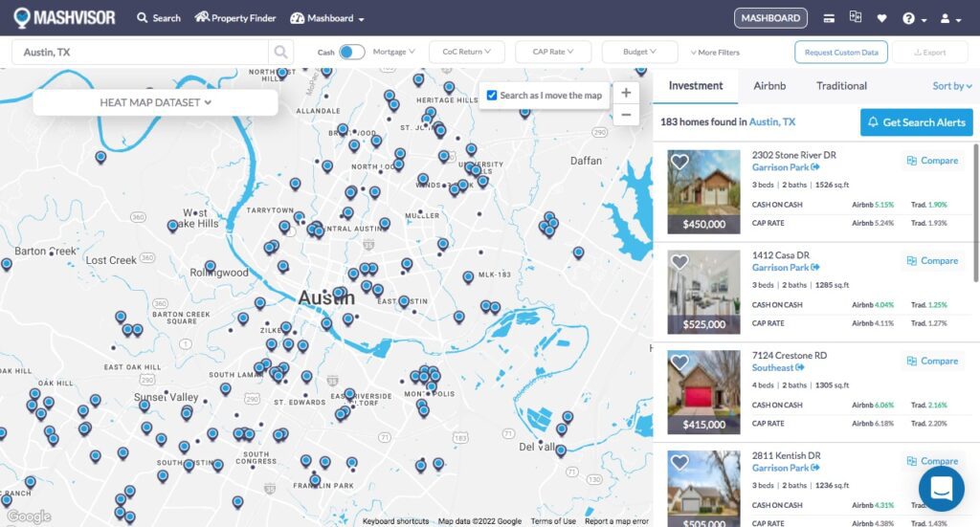The image size is (980, 527).
Task: Click the 2811 Kentish DR title
Action: coord(787,455)
